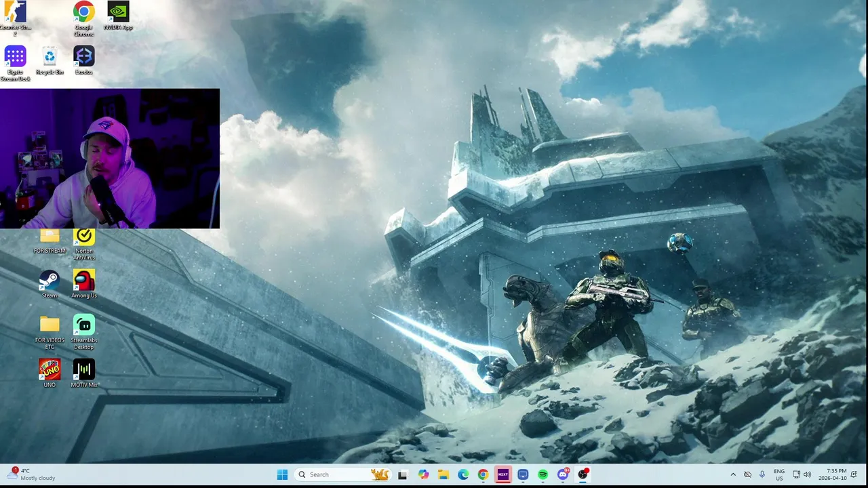Select the Streamlabs Desktop shortcut
The width and height of the screenshot is (868, 488).
pyautogui.click(x=84, y=333)
